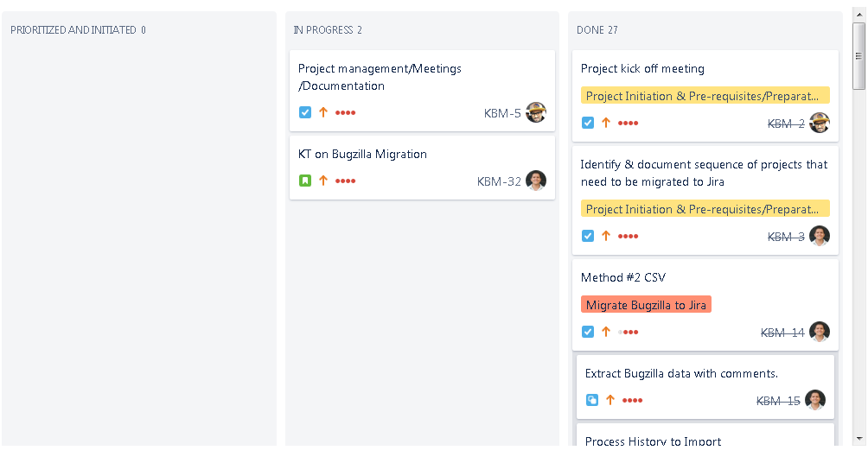868x463 pixels.
Task: Open assignee avatar on KBM-5 card
Action: coord(536,112)
